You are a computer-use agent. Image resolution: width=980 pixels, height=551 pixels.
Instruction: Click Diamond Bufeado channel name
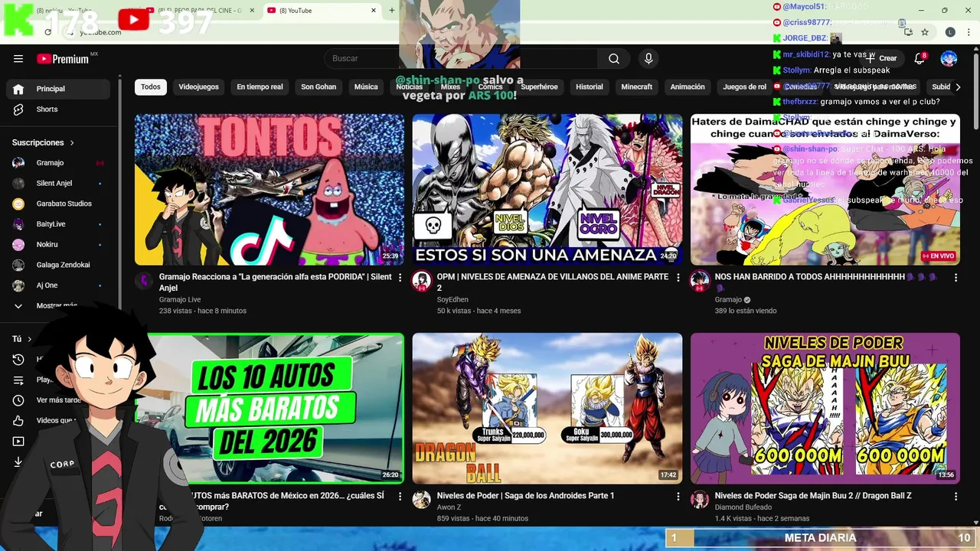click(x=743, y=507)
